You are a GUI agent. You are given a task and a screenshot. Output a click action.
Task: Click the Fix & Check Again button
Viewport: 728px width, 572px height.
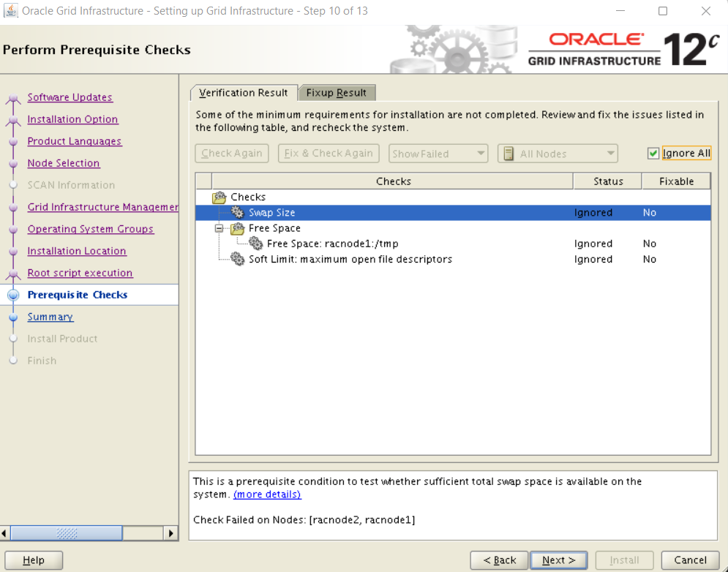click(x=329, y=154)
